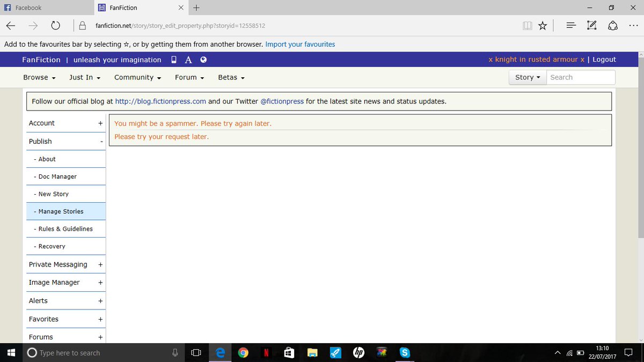Switch to the Facebook tab
Image resolution: width=644 pixels, height=362 pixels.
(47, 8)
